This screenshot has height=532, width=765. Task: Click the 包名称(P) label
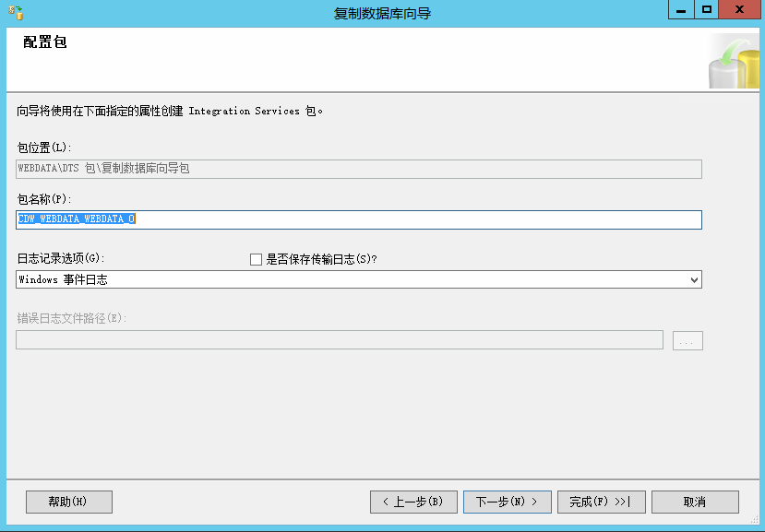click(44, 199)
